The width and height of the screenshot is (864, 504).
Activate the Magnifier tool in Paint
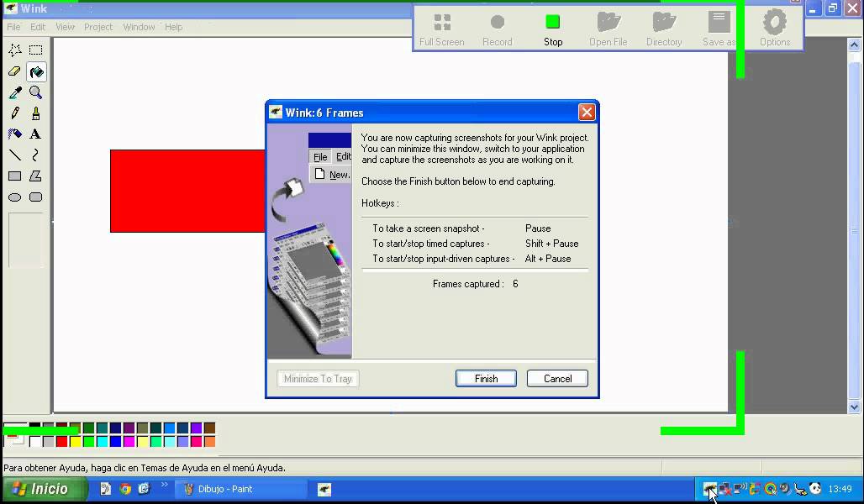[36, 92]
